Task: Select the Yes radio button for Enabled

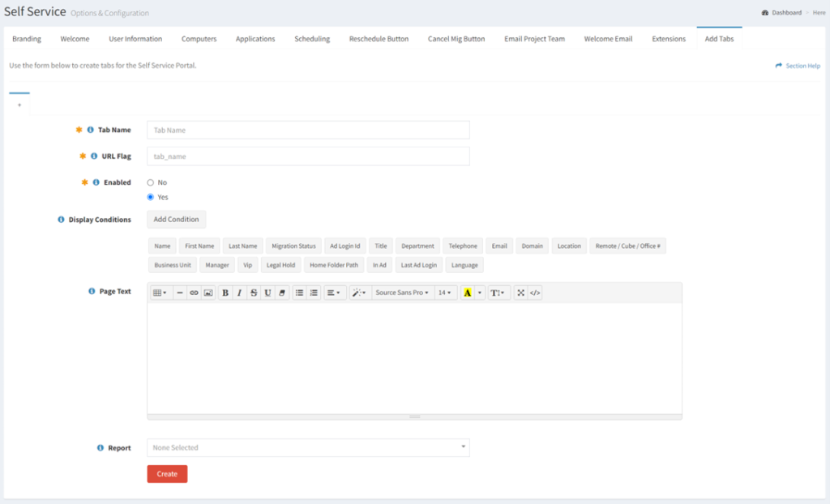Action: [x=150, y=197]
